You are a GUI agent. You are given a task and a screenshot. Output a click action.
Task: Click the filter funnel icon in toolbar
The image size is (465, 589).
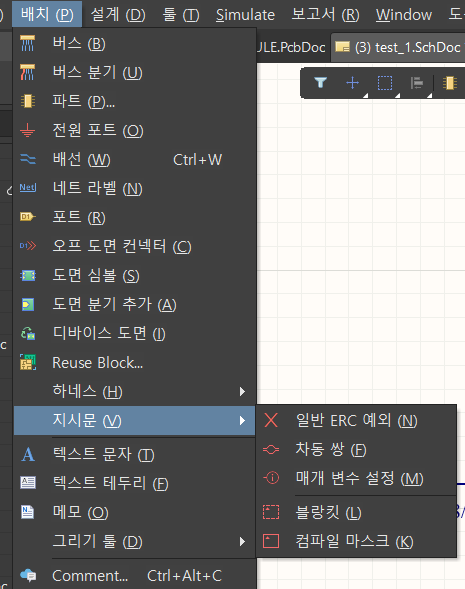point(320,82)
